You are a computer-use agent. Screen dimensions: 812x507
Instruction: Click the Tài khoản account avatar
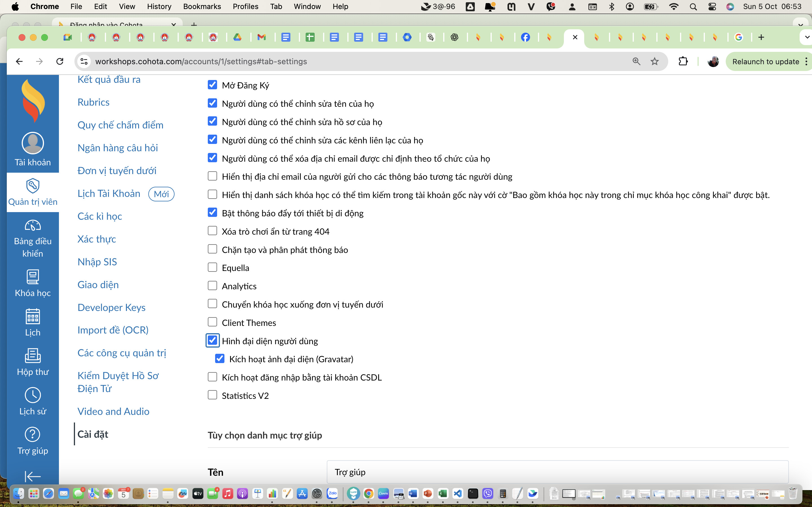tap(32, 143)
